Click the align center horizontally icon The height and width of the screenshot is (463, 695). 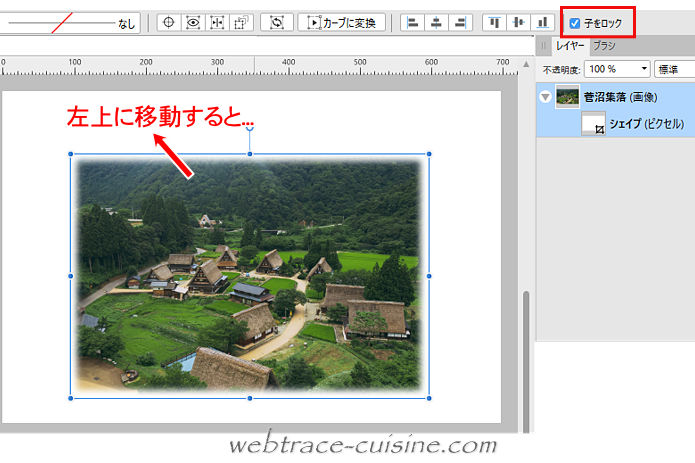click(436, 22)
